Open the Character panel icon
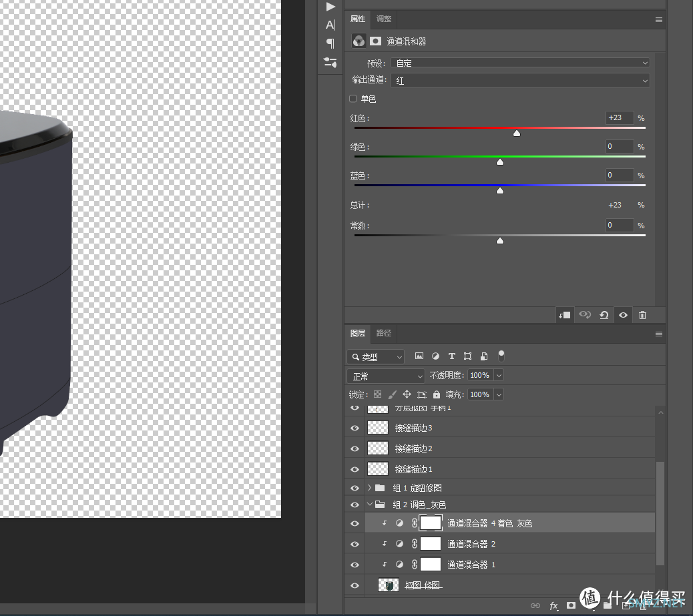 [x=330, y=25]
